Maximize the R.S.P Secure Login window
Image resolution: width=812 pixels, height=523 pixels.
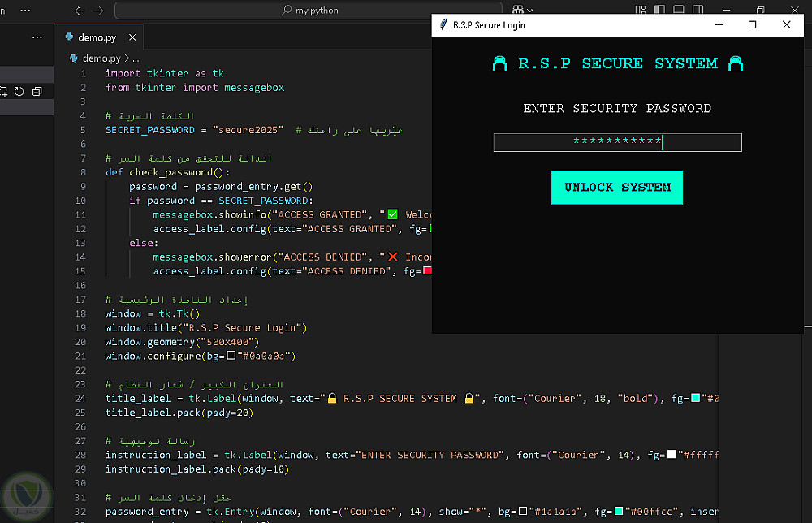pos(753,25)
